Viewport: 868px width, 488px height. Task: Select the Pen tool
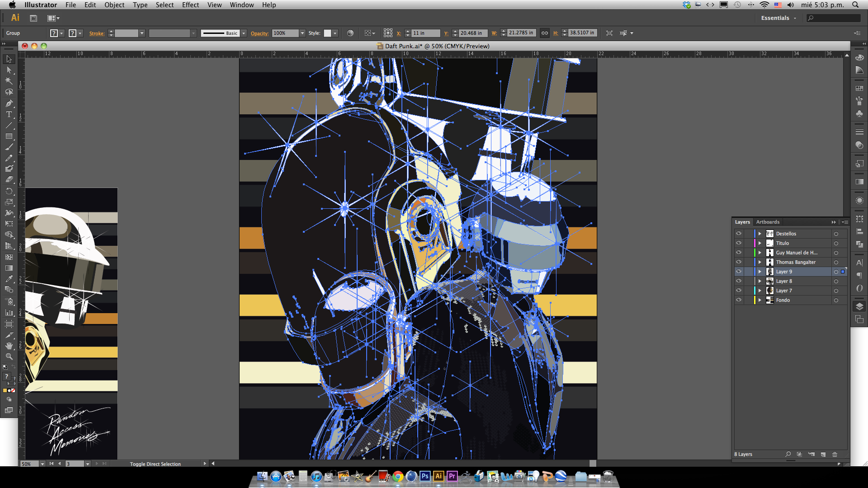click(x=9, y=103)
